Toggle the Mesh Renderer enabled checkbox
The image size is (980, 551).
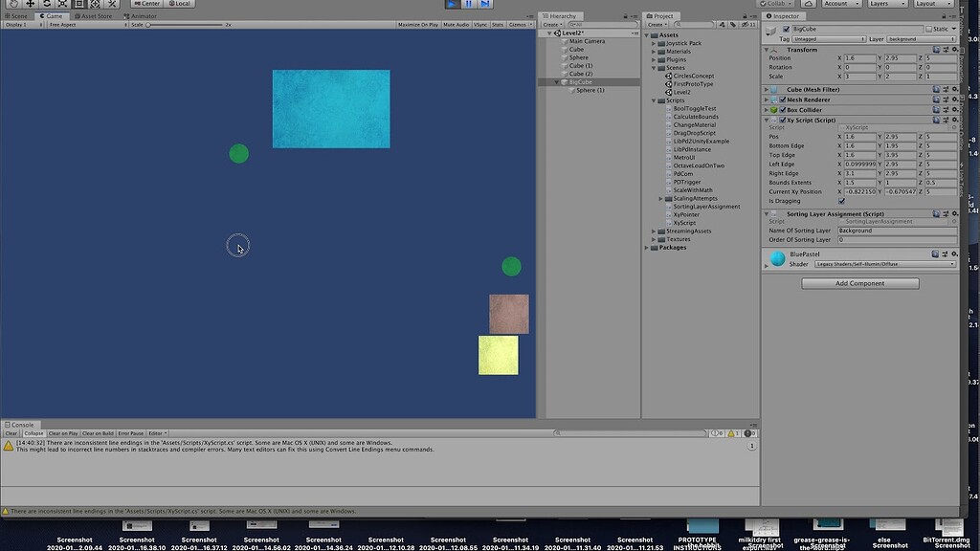[784, 100]
